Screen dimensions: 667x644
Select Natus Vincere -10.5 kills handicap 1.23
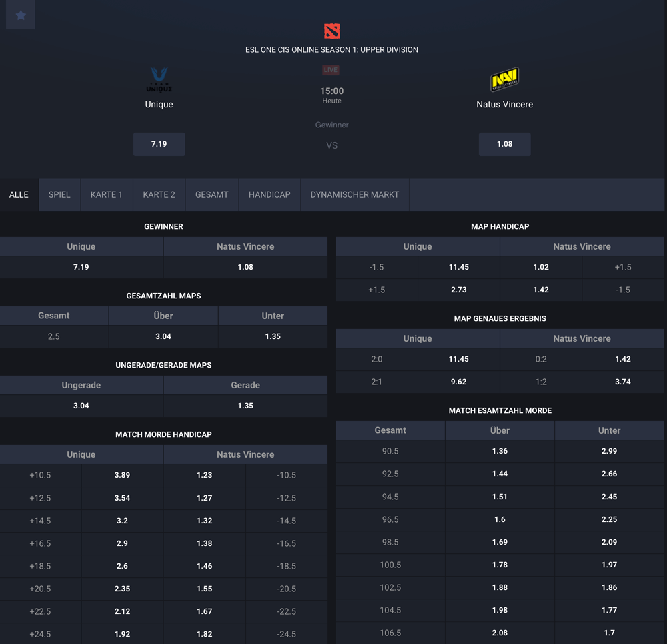click(x=205, y=475)
